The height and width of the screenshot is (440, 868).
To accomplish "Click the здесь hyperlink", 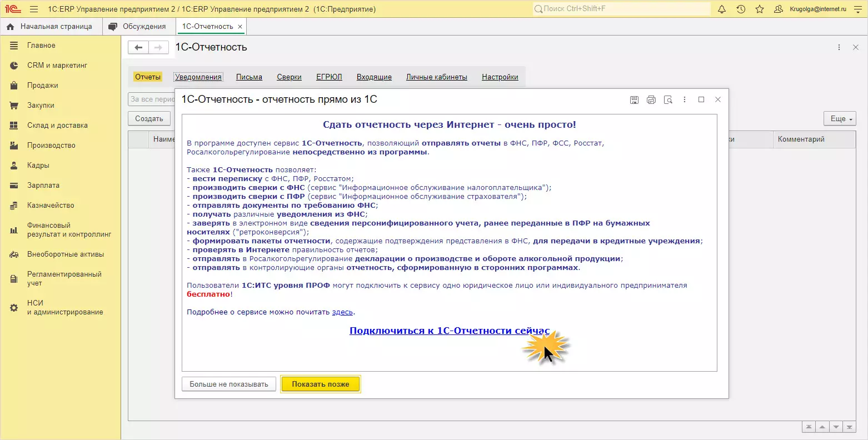I will [x=342, y=312].
